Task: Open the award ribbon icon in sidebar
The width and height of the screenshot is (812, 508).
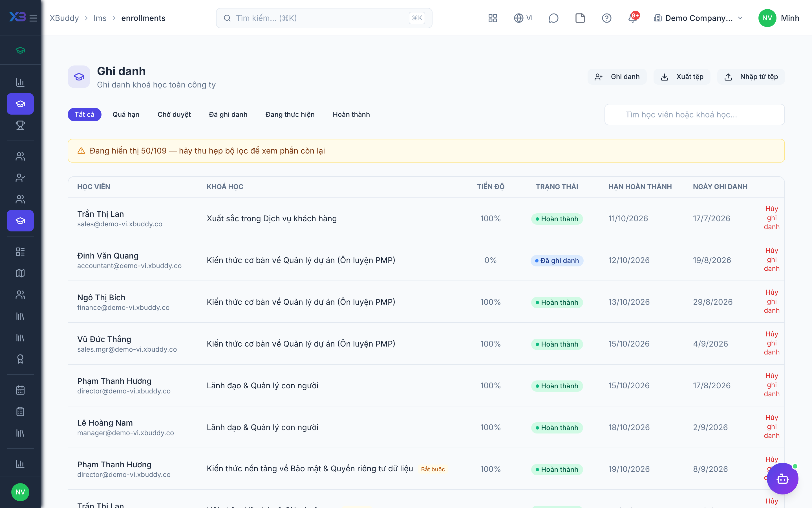Action: tap(20, 359)
